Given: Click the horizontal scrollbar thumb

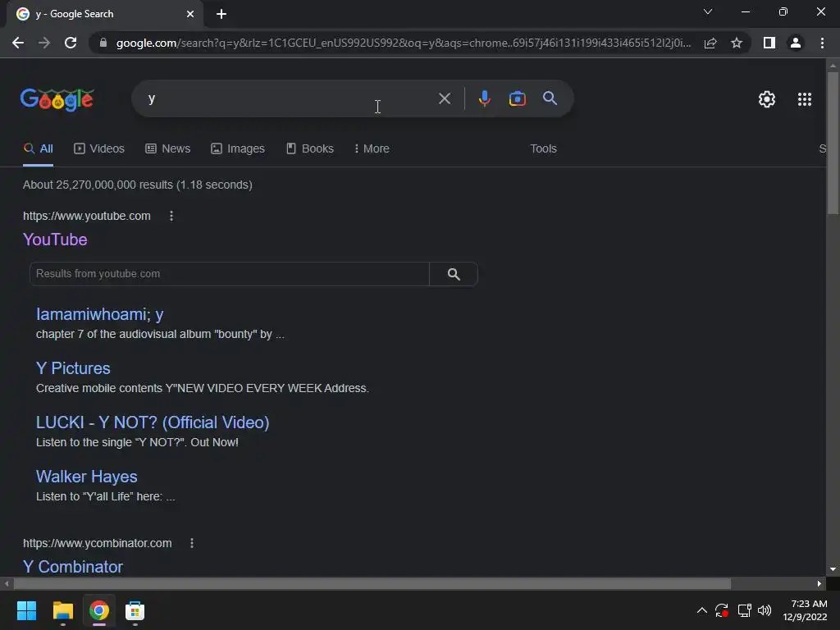Looking at the screenshot, I should (x=372, y=583).
